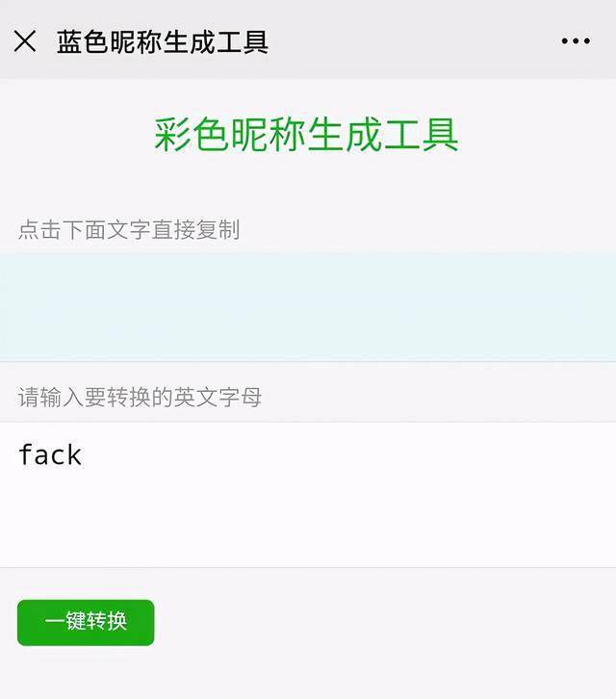Close the page with the X icon

25,41
